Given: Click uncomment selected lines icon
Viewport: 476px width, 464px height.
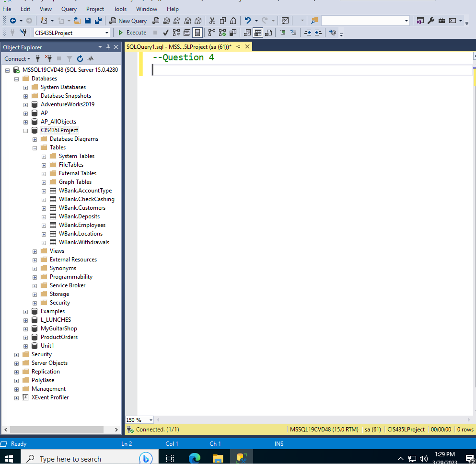Looking at the screenshot, I should pyautogui.click(x=293, y=33).
